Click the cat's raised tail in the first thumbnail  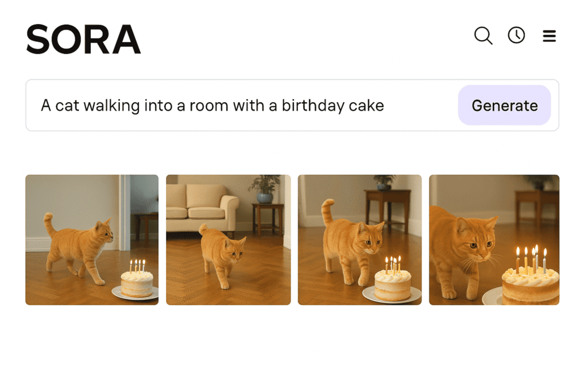pyautogui.click(x=49, y=223)
